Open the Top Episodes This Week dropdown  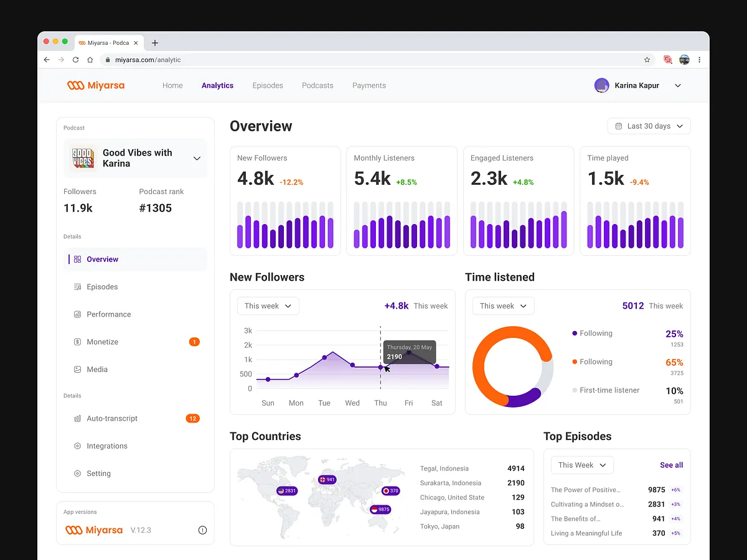(x=582, y=465)
